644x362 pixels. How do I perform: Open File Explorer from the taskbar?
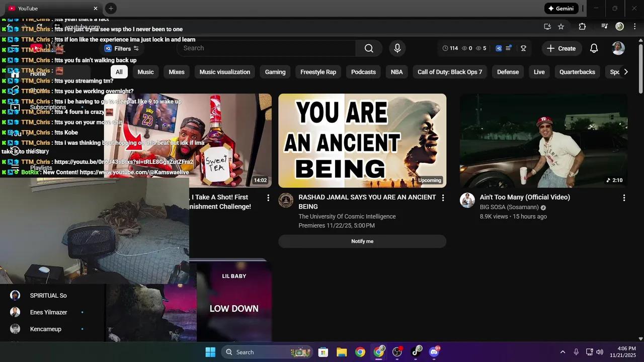[x=342, y=352]
